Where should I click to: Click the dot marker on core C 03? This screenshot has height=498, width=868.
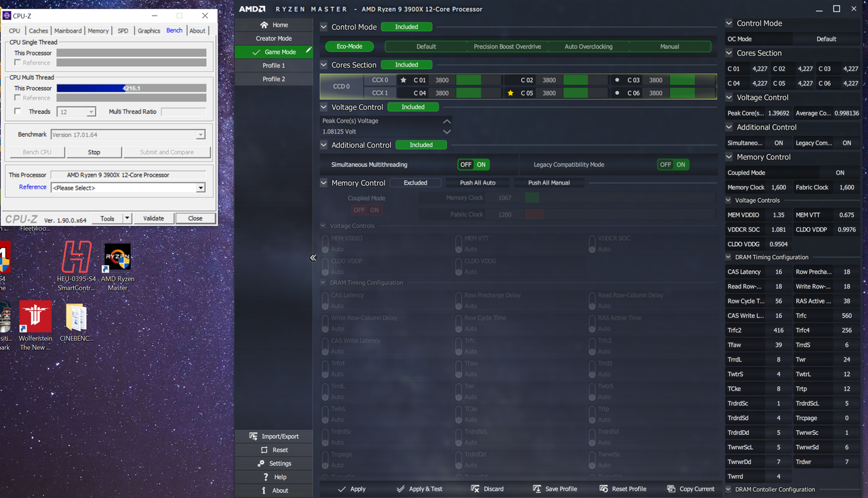tap(617, 80)
